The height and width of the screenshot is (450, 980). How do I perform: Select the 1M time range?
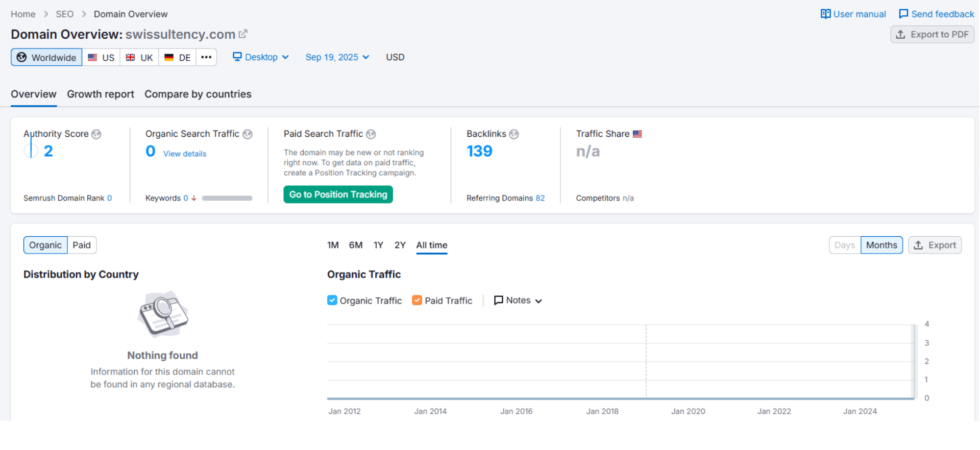[333, 245]
